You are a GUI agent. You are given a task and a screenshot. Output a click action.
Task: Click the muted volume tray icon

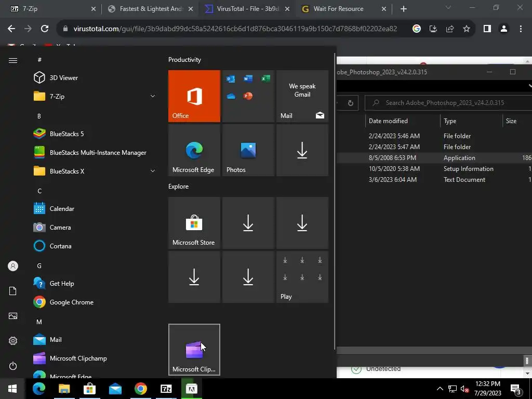(464, 389)
